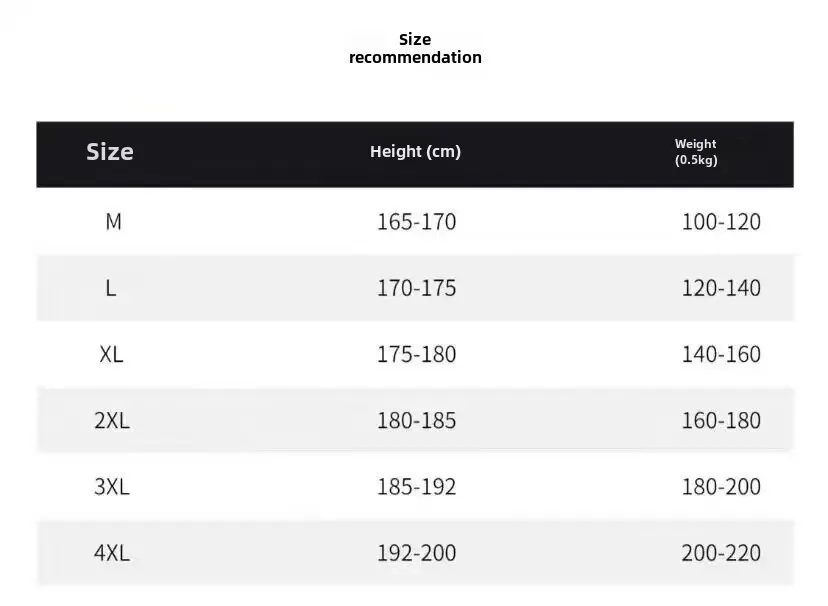Click the 140-160 weight value

coord(721,354)
